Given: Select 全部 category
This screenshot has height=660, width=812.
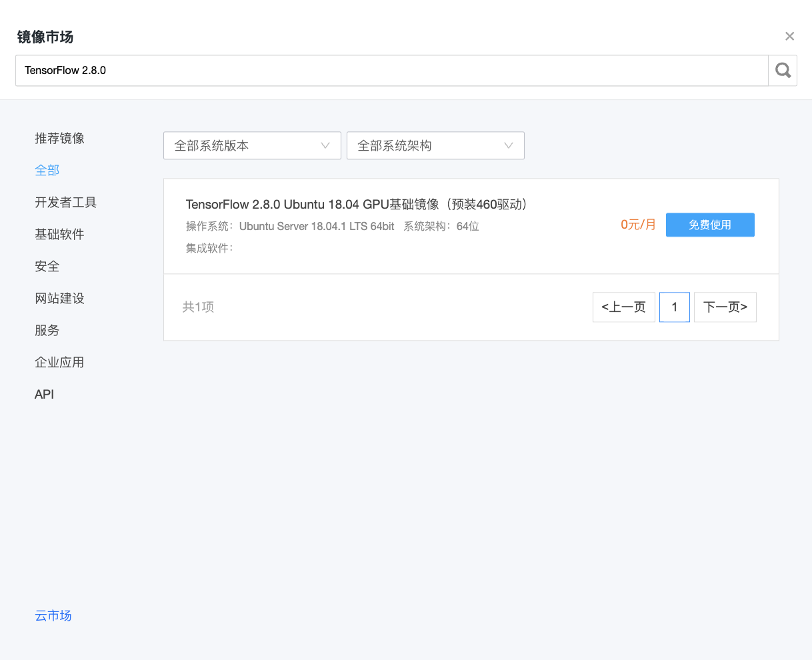Looking at the screenshot, I should coord(47,170).
